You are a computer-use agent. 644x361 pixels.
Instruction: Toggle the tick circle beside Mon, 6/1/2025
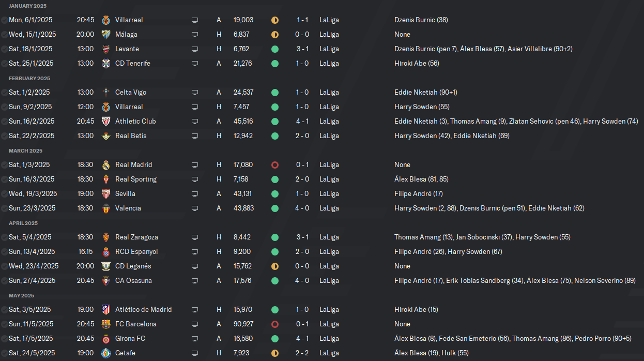click(x=4, y=20)
